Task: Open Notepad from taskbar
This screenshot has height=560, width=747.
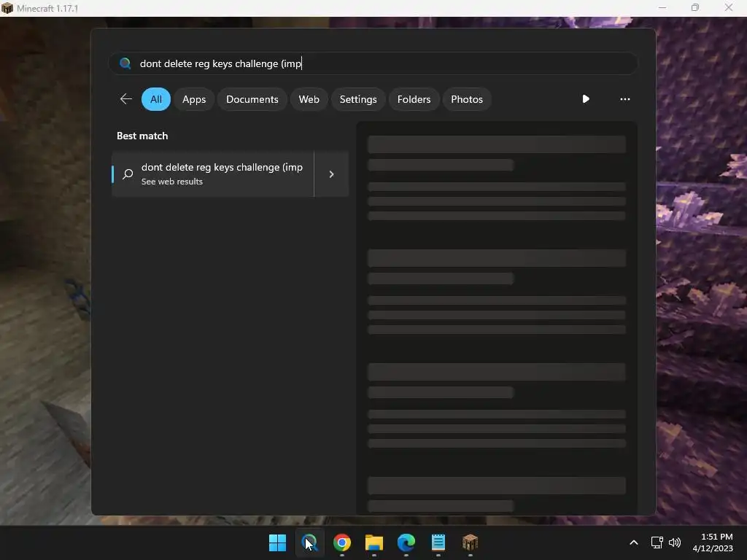Action: pos(438,542)
